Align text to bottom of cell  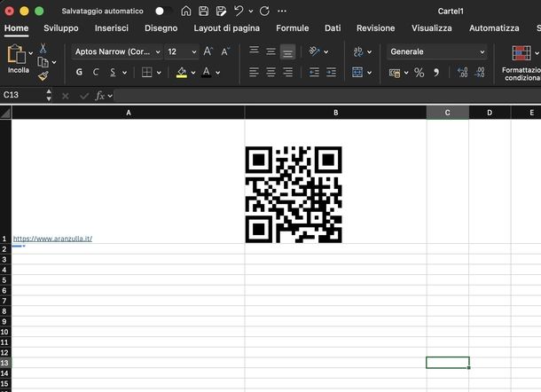(287, 52)
